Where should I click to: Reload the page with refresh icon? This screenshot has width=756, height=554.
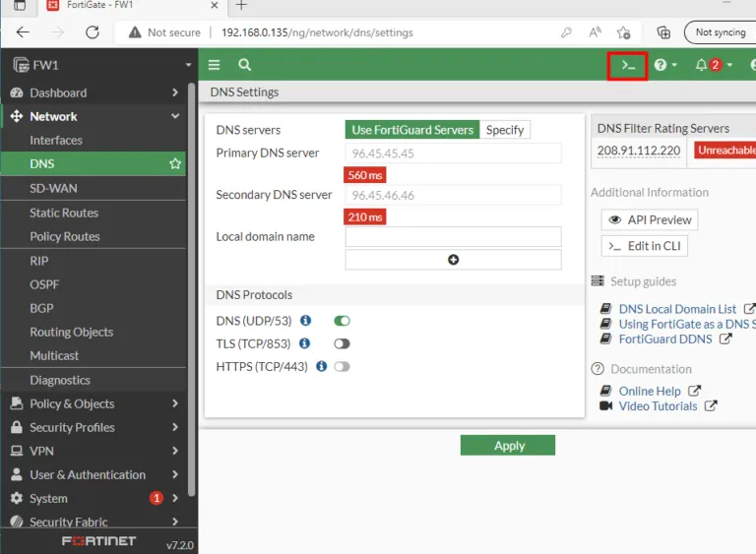coord(93,32)
